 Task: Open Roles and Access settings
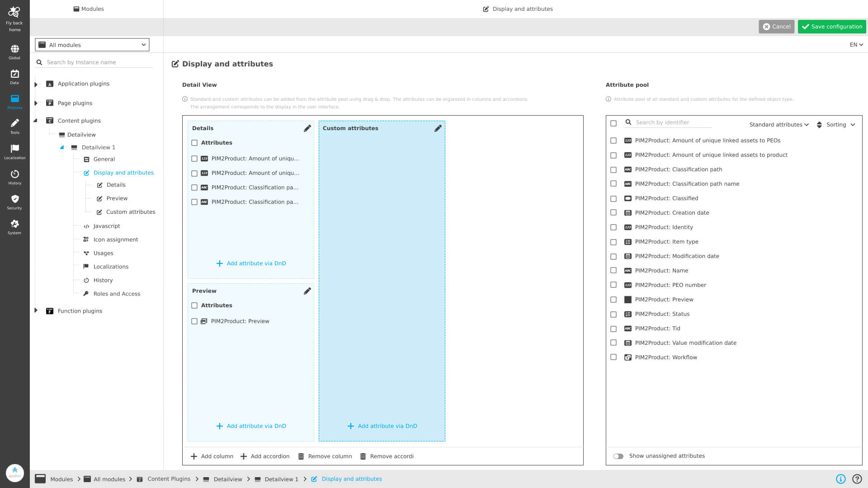(116, 294)
